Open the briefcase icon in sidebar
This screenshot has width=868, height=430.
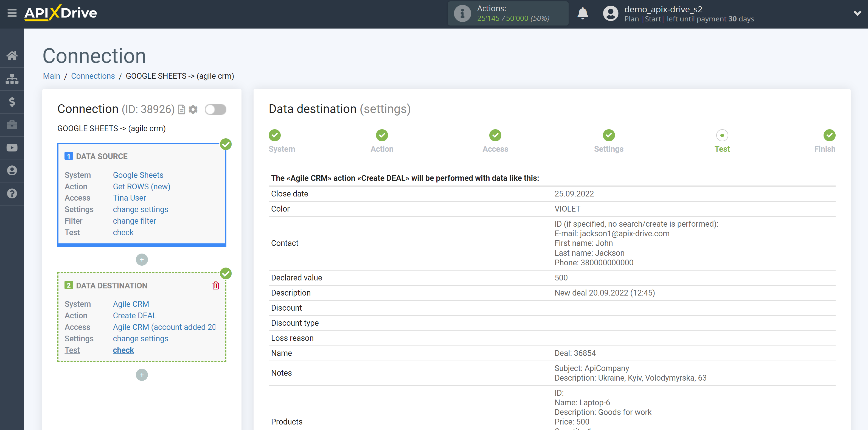12,125
